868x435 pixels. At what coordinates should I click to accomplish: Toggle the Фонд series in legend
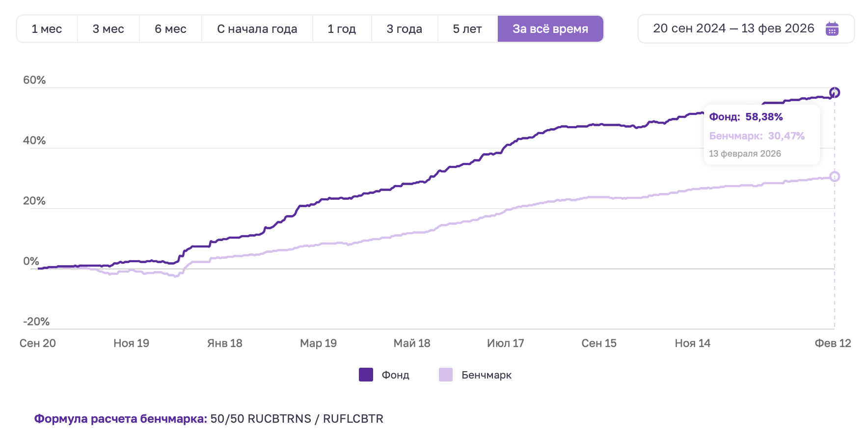click(395, 375)
